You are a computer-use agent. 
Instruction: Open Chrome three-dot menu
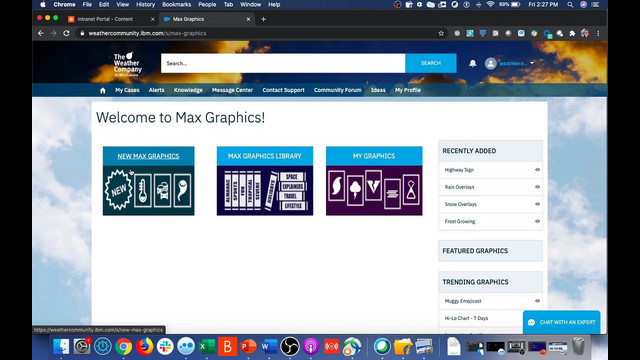click(x=598, y=33)
